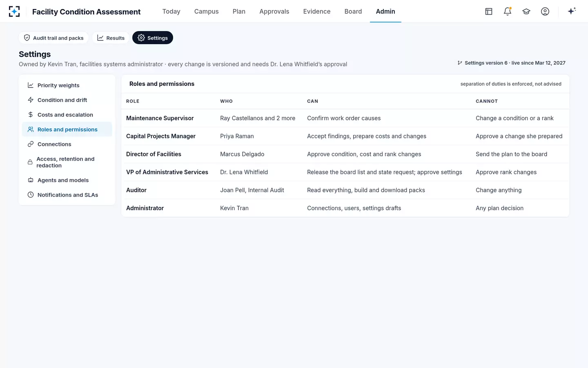Click the Facility Condition Assessment logo icon

click(x=14, y=11)
